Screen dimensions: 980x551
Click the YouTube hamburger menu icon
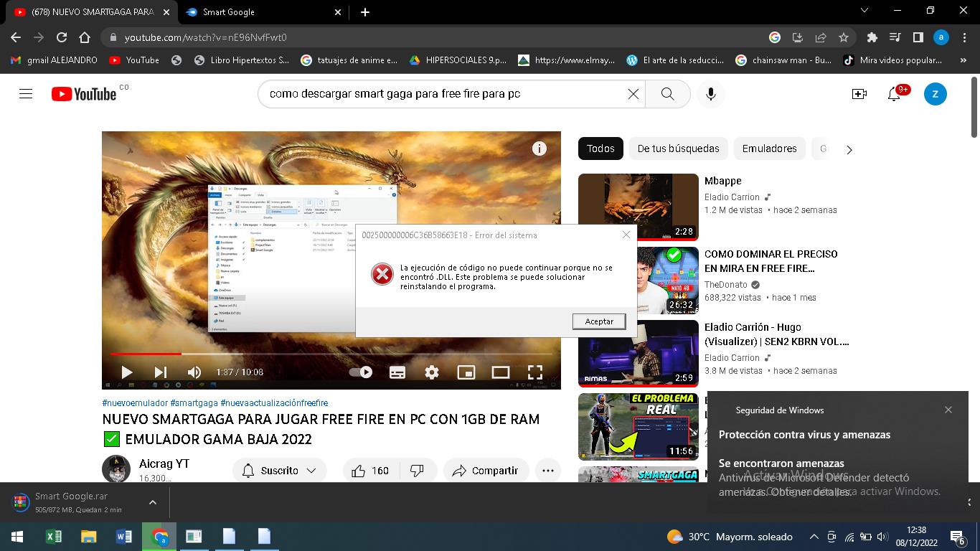click(26, 94)
